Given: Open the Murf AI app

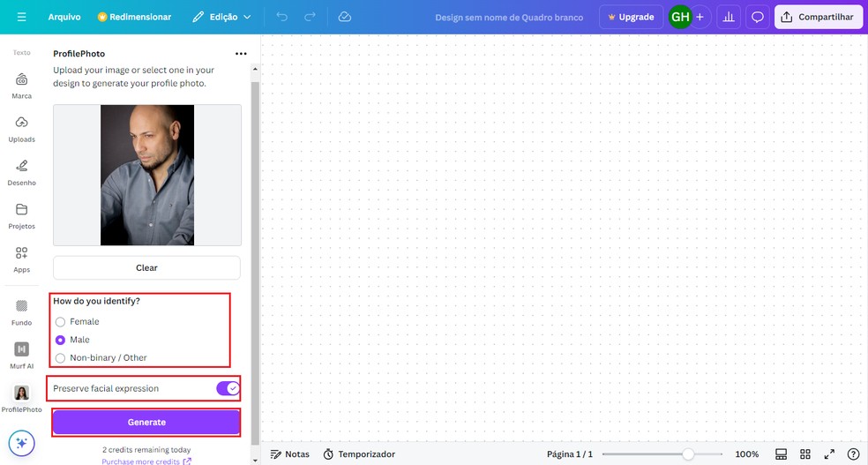Looking at the screenshot, I should tap(21, 356).
